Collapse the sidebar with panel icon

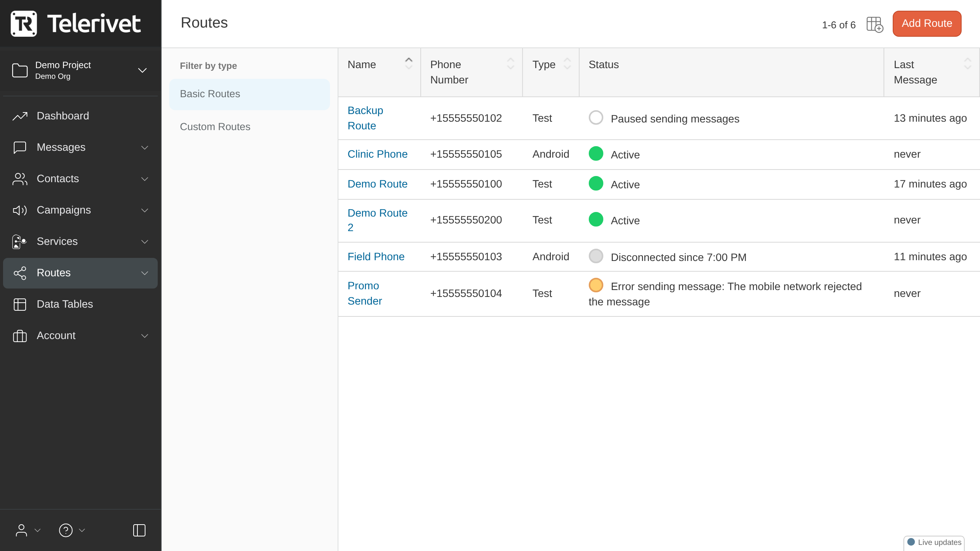(139, 530)
